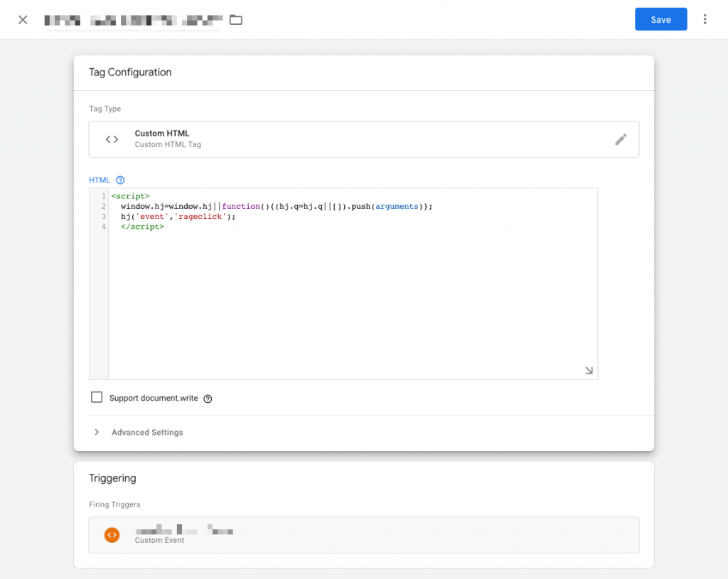Open the three-dot overflow menu

coord(706,19)
